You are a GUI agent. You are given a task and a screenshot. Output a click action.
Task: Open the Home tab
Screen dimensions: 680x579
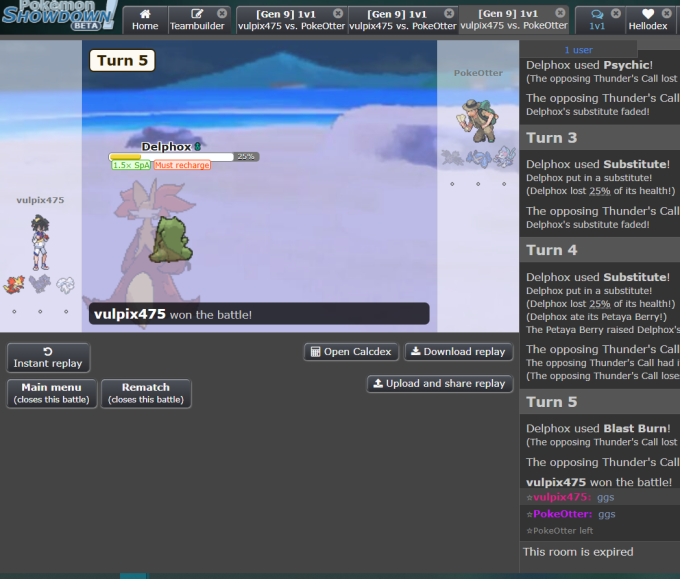[x=145, y=20]
